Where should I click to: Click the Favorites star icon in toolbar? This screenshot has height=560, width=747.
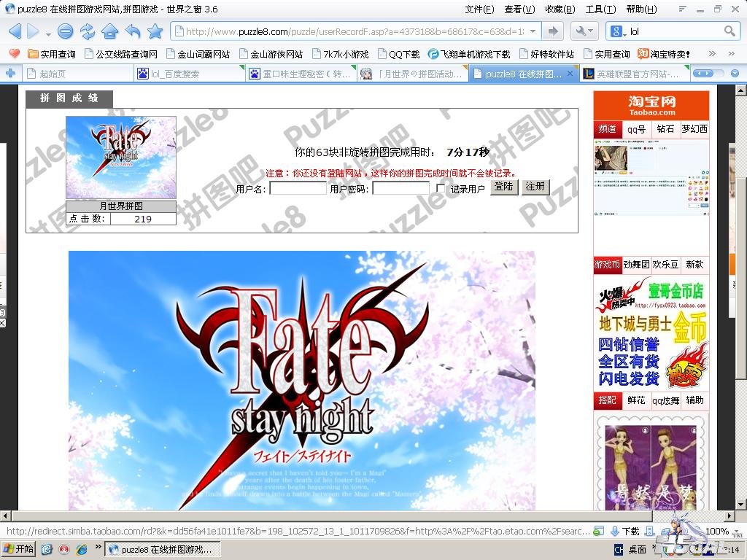point(155,31)
